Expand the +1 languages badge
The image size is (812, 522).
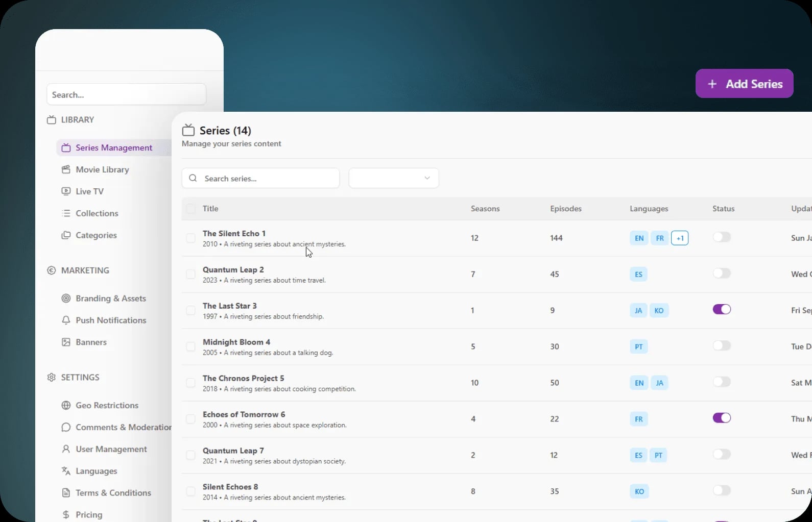(x=679, y=238)
